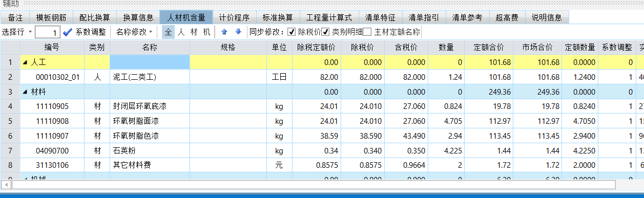This screenshot has height=198, width=644.
Task: Click the blue checkmark coefficient adjust icon
Action: point(68,32)
